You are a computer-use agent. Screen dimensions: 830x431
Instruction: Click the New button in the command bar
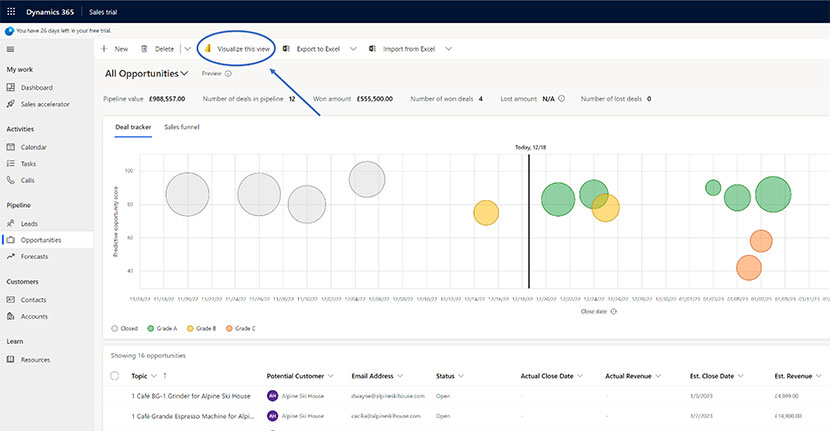click(x=114, y=49)
